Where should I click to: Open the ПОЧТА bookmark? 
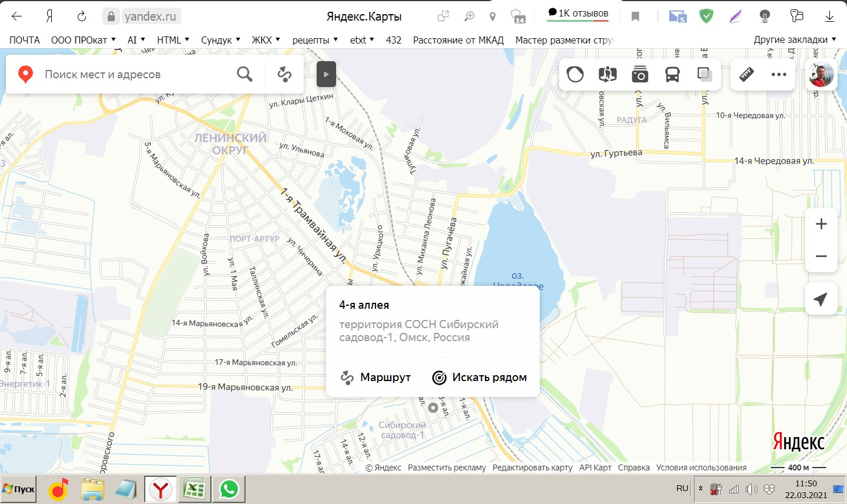pos(25,40)
